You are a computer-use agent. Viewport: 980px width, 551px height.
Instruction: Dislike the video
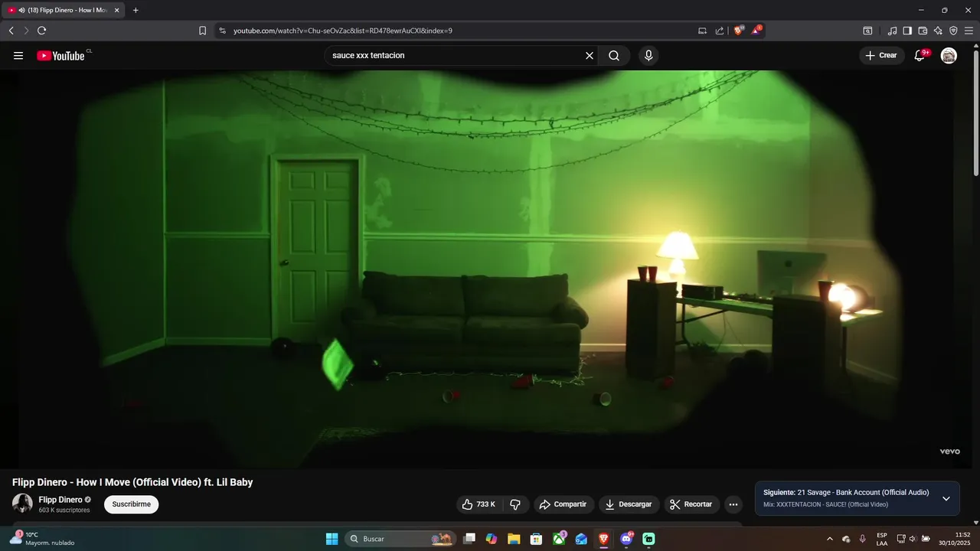click(x=515, y=504)
